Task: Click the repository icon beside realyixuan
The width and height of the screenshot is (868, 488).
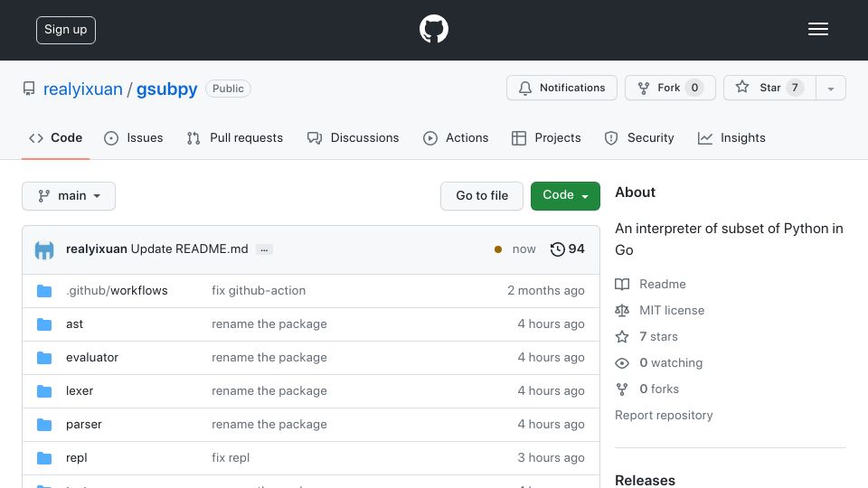Action: [x=29, y=89]
